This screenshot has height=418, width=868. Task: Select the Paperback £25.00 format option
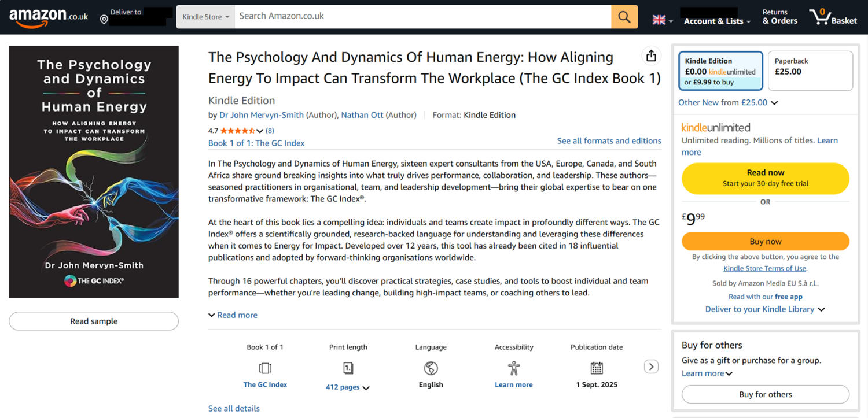tap(810, 71)
